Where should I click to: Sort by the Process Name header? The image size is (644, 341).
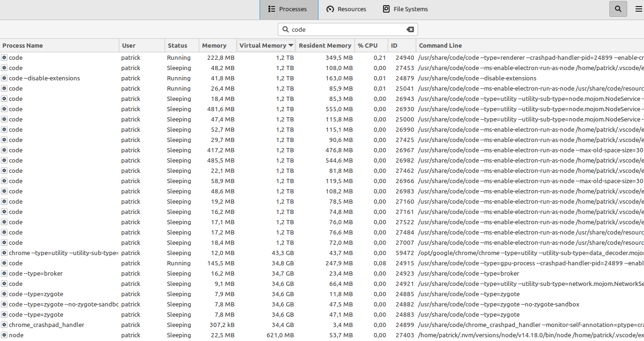click(x=22, y=45)
